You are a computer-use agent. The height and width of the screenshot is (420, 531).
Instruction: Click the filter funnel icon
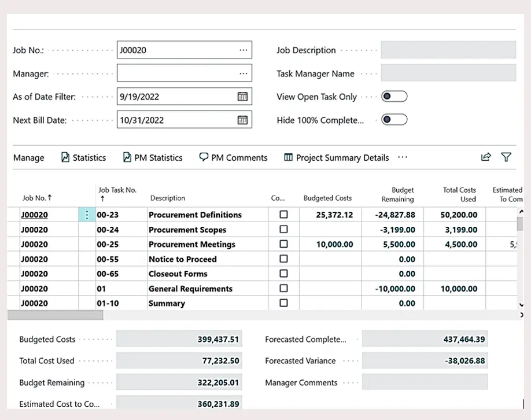[506, 157]
